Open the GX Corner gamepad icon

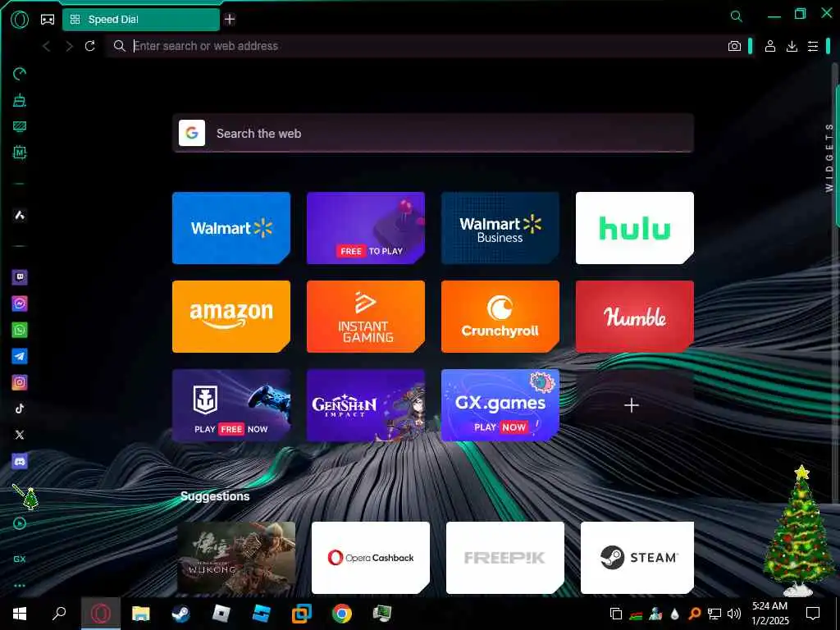click(48, 20)
